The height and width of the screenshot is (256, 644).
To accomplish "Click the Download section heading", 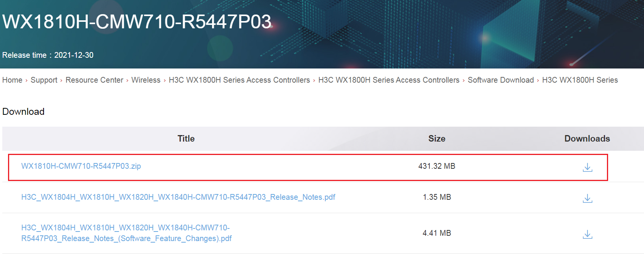I will click(x=23, y=111).
